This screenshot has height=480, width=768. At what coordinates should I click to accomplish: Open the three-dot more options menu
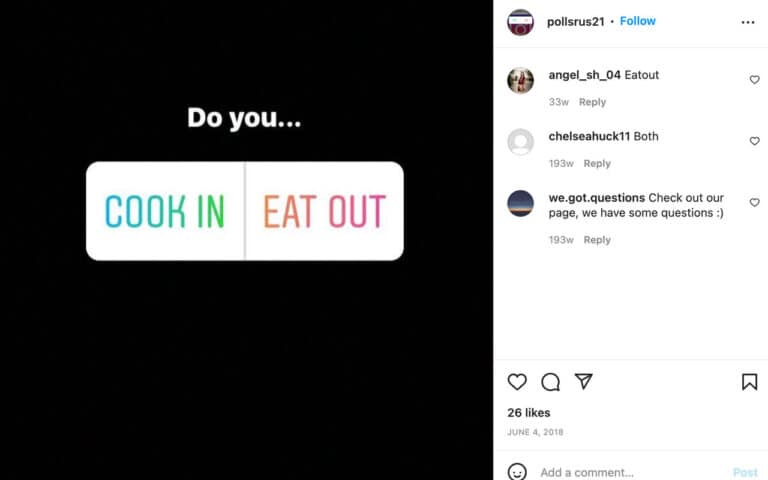(748, 22)
